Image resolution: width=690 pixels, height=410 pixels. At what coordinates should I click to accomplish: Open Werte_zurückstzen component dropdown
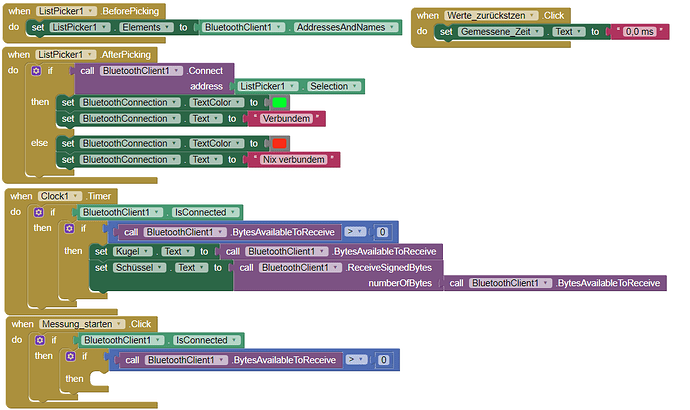[x=491, y=15]
